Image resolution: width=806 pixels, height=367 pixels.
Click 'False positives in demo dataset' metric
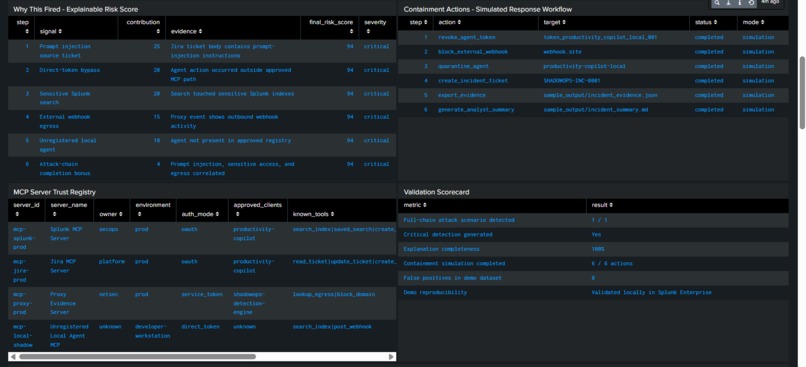[x=452, y=278]
